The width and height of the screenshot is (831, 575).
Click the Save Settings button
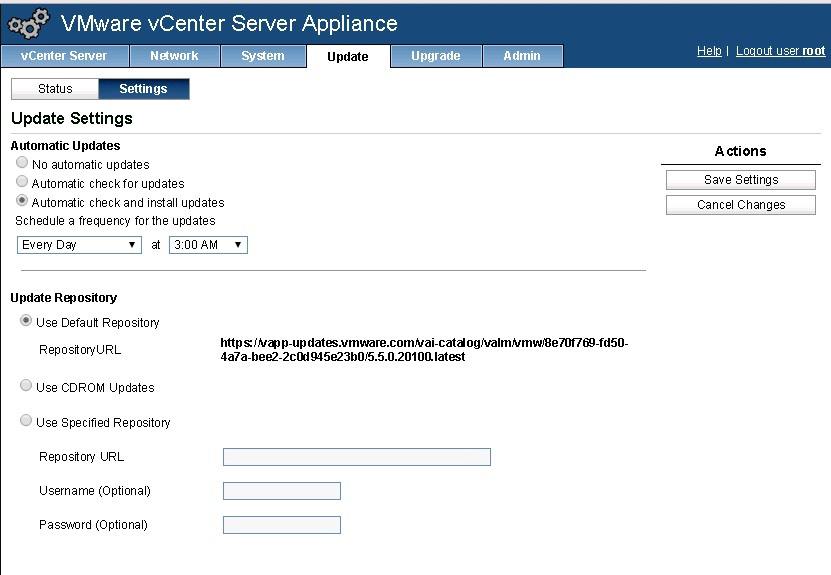pyautogui.click(x=740, y=180)
